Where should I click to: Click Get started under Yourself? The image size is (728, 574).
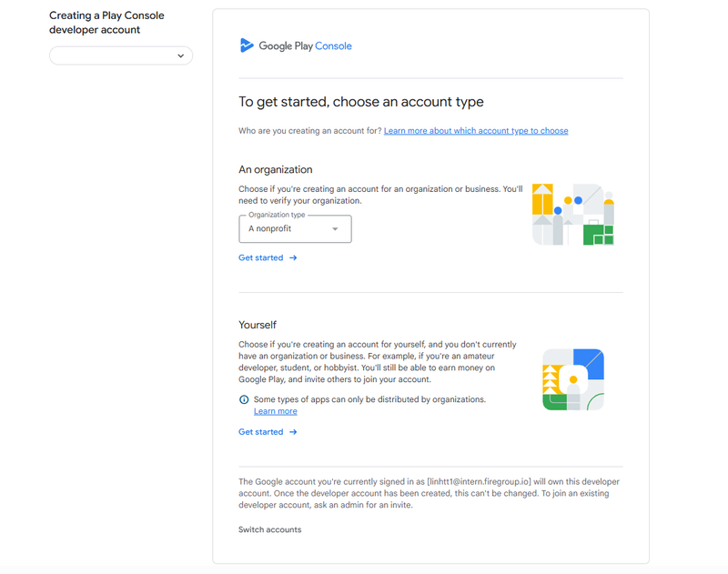(261, 431)
